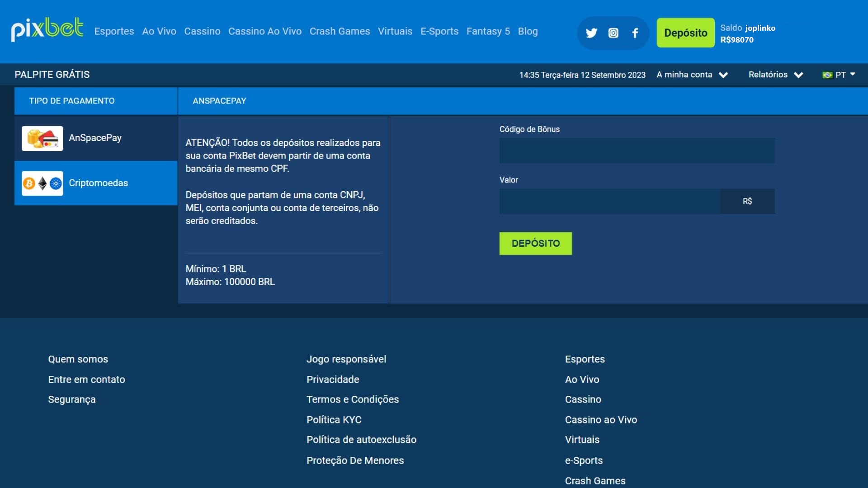Click the Código de Bônus field
This screenshot has width=868, height=488.
pyautogui.click(x=637, y=151)
